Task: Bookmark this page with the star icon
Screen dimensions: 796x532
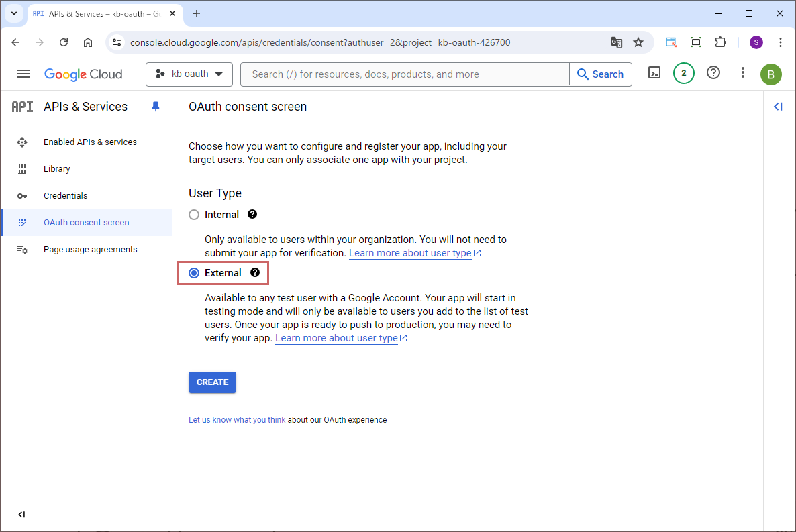Action: [x=638, y=42]
